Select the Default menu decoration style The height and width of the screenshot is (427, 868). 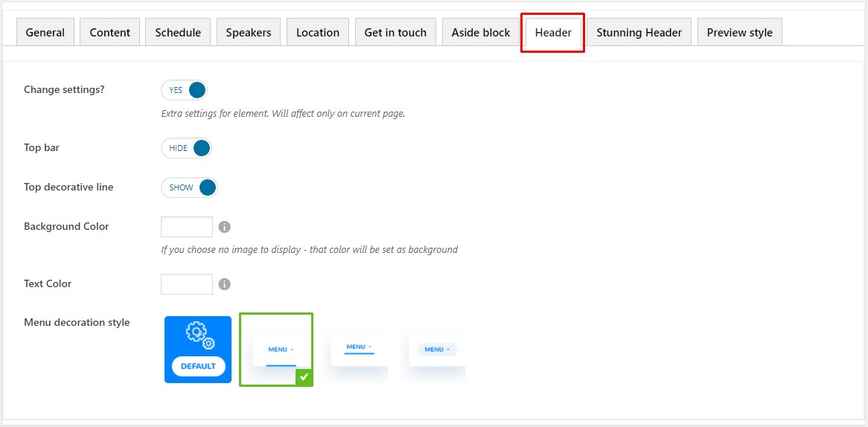pos(198,350)
